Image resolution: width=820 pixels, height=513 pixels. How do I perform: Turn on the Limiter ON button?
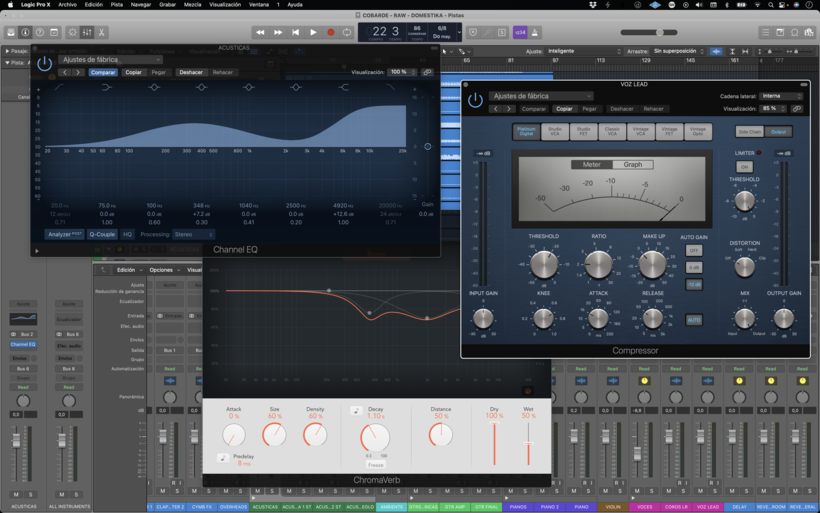(x=744, y=167)
